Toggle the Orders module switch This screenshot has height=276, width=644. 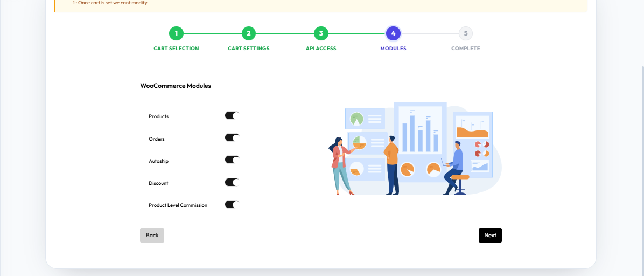232,138
